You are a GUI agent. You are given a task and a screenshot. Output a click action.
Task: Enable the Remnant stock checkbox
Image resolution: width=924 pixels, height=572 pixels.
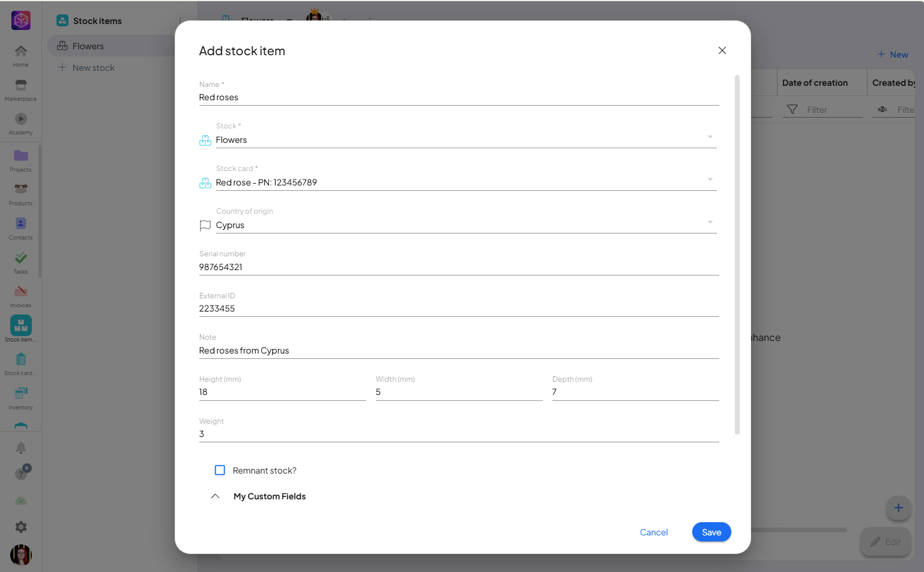point(220,471)
